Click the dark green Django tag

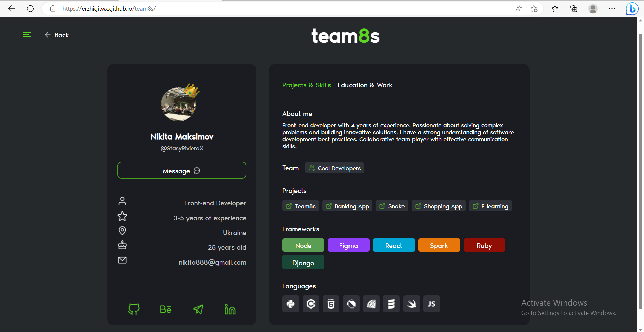[x=303, y=262]
